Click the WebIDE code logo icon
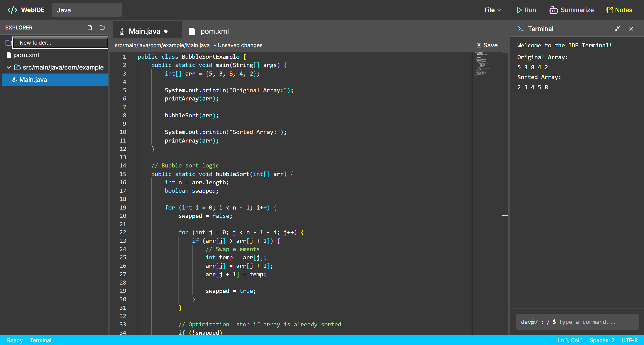This screenshot has width=644, height=345. tap(12, 10)
